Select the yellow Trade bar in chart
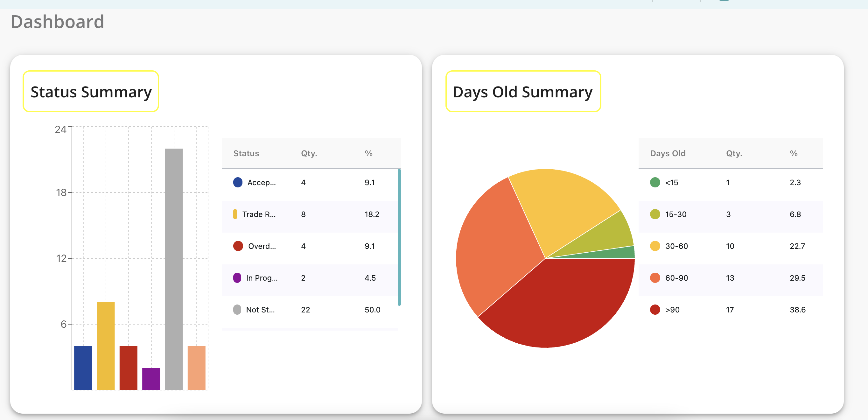Viewport: 868px width, 420px height. (x=105, y=346)
